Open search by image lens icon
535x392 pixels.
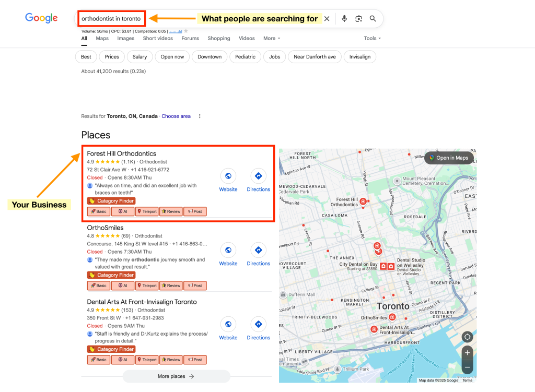(358, 19)
